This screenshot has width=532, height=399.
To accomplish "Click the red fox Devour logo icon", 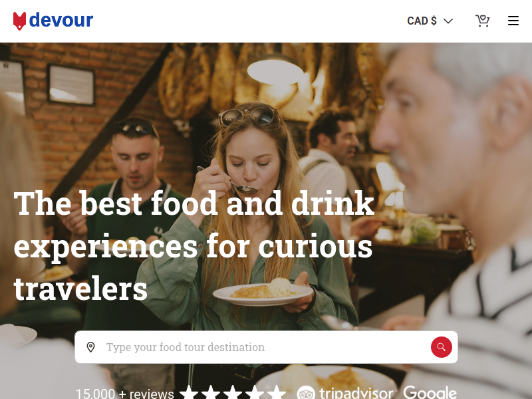I will point(20,21).
